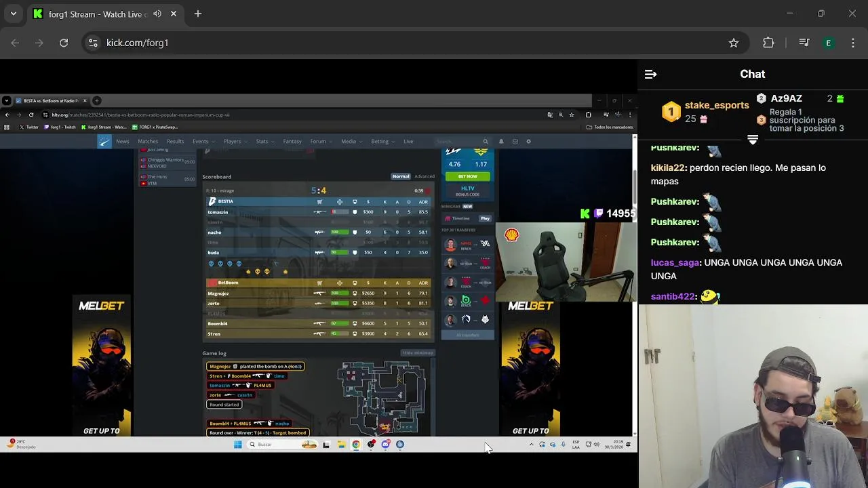The image size is (868, 488).
Task: Open new tab in streamed browser
Action: pos(96,100)
